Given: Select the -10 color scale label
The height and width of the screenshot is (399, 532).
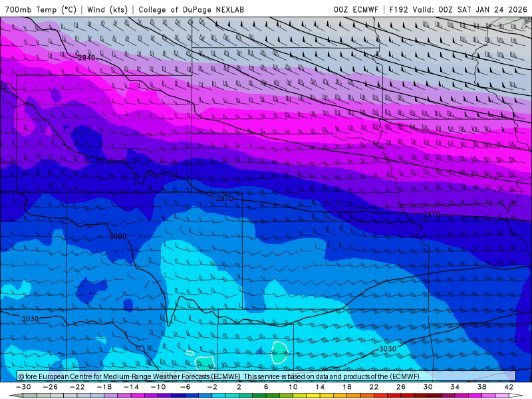Looking at the screenshot, I should (158, 387).
